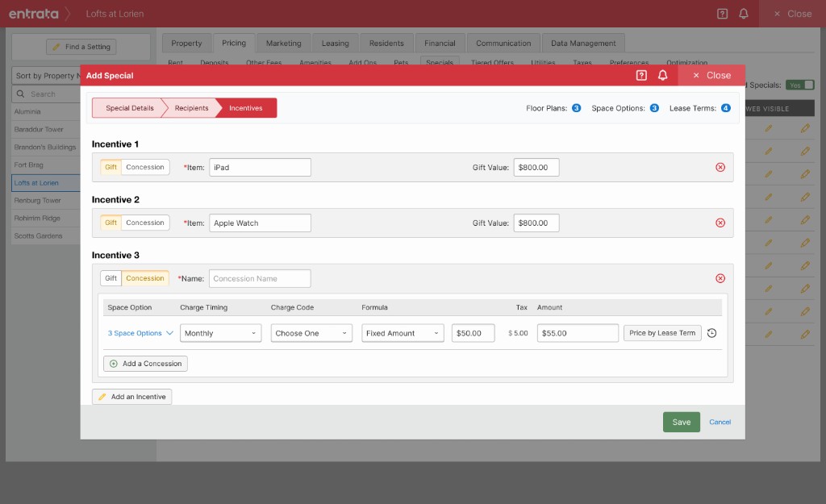This screenshot has width=826, height=504.
Task: Expand the 3 Space Options dropdown
Action: [x=140, y=333]
